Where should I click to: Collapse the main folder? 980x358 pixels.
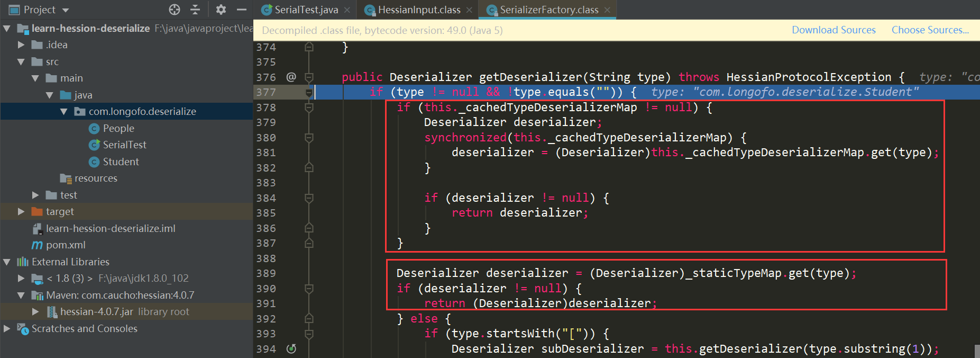35,78
